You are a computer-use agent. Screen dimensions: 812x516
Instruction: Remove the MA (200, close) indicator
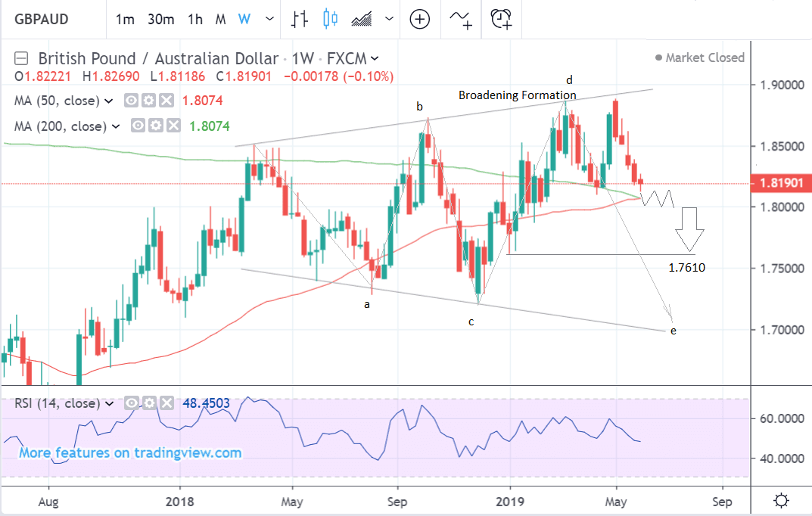pyautogui.click(x=173, y=126)
